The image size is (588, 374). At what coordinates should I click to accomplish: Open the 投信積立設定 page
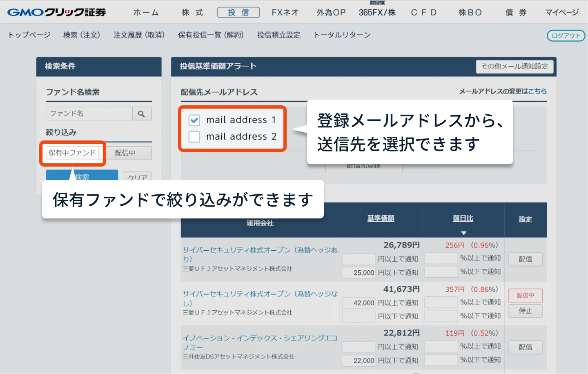pos(278,35)
